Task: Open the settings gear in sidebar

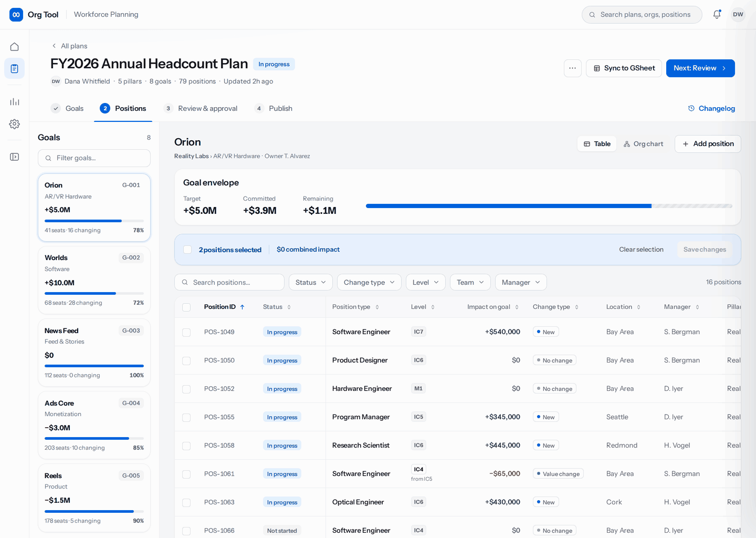Action: [15, 124]
